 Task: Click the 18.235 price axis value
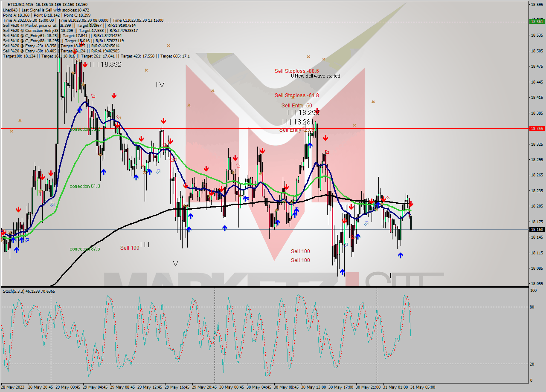pos(537,190)
